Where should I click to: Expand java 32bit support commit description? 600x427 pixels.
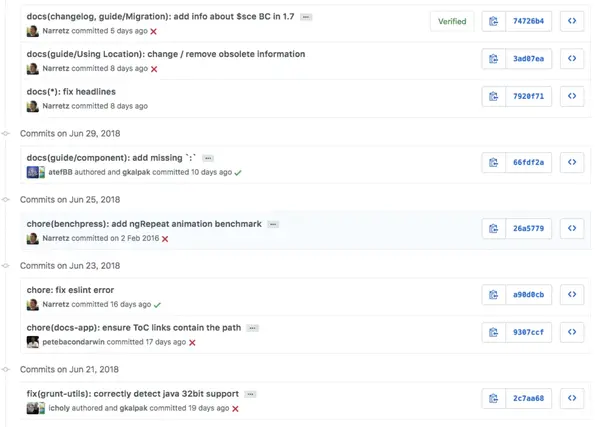[247, 394]
